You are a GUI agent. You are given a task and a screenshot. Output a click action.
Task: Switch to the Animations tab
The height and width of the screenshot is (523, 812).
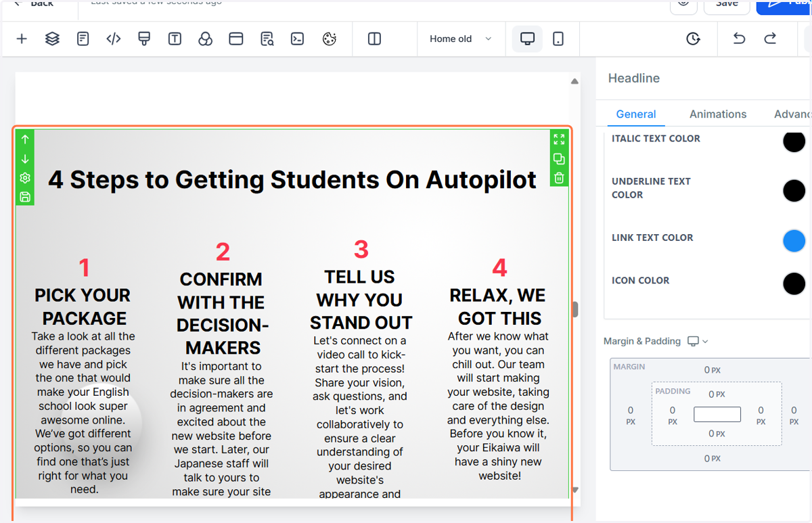[x=718, y=114]
